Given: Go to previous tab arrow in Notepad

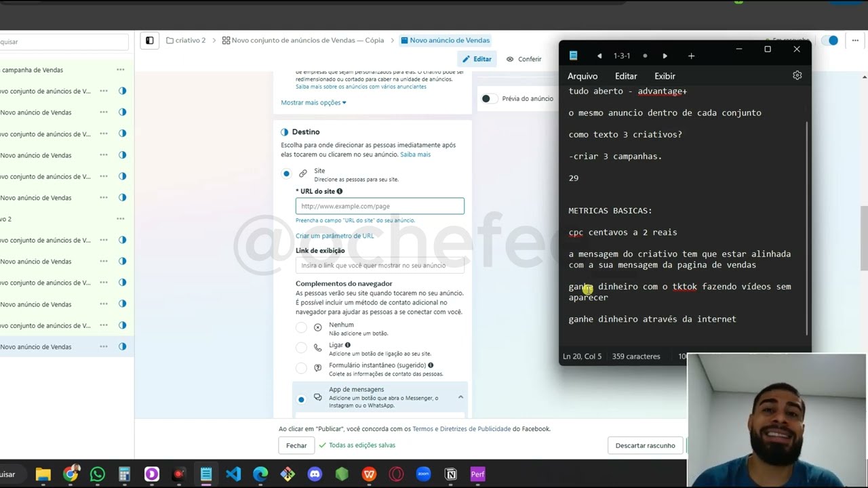Looking at the screenshot, I should [x=599, y=56].
